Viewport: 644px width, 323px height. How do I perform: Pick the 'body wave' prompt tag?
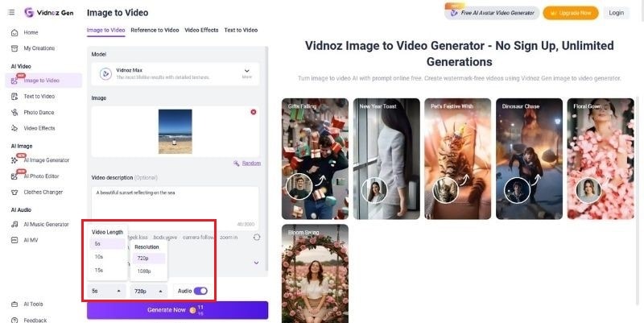pos(165,238)
